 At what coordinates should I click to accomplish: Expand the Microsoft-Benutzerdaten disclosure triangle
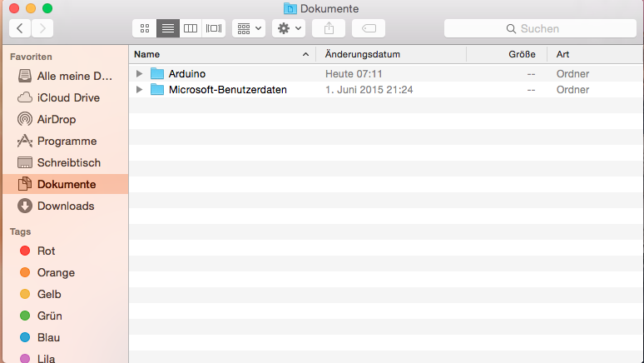(139, 90)
